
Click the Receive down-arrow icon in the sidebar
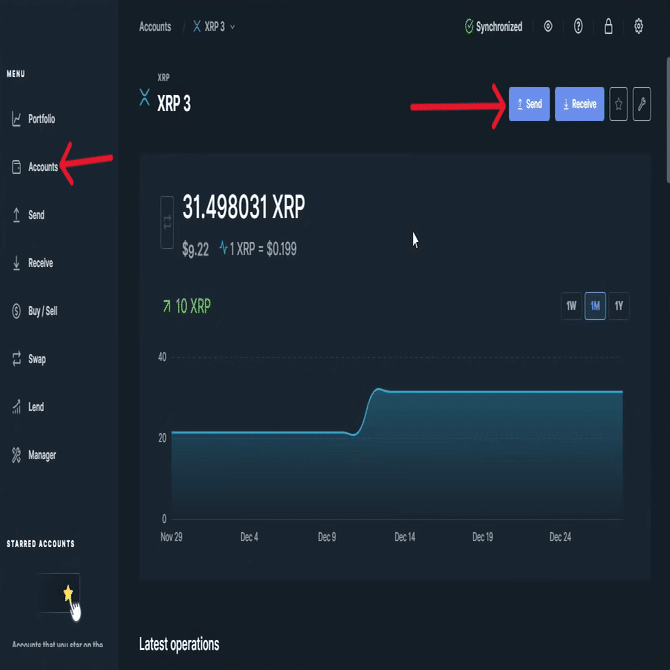16,263
